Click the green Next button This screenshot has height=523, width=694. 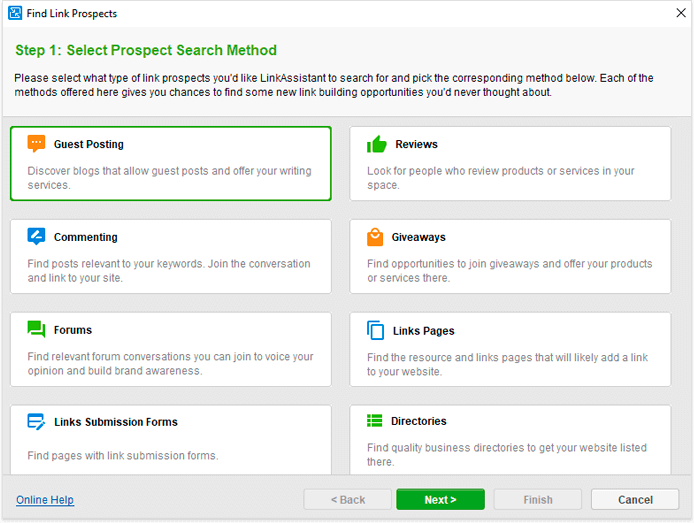440,500
